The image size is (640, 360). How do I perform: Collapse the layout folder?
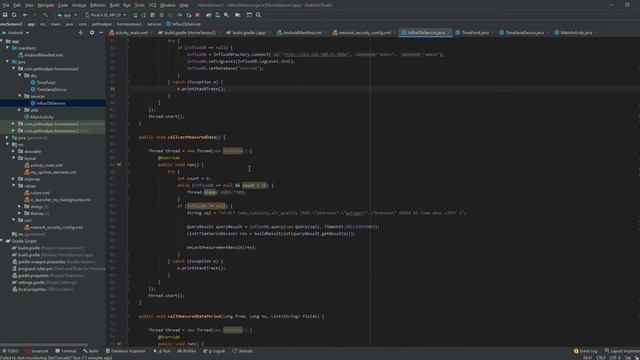(x=13, y=158)
